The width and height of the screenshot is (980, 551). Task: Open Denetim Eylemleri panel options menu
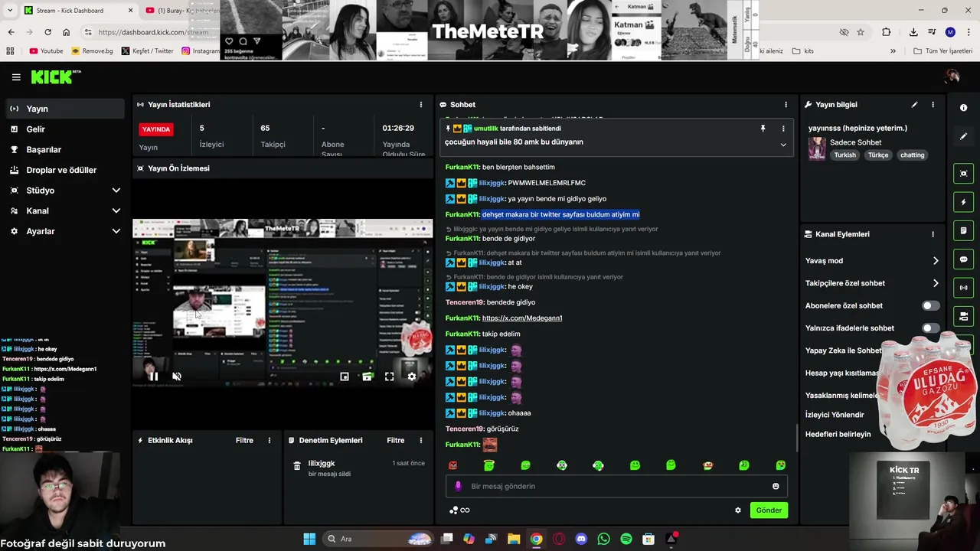[x=420, y=441]
